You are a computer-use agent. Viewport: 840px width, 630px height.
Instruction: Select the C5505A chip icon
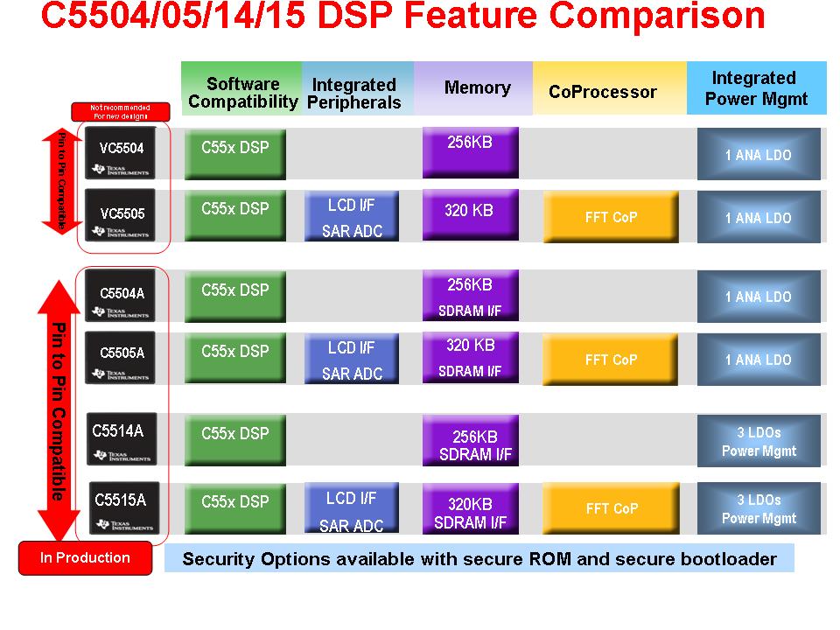(121, 357)
